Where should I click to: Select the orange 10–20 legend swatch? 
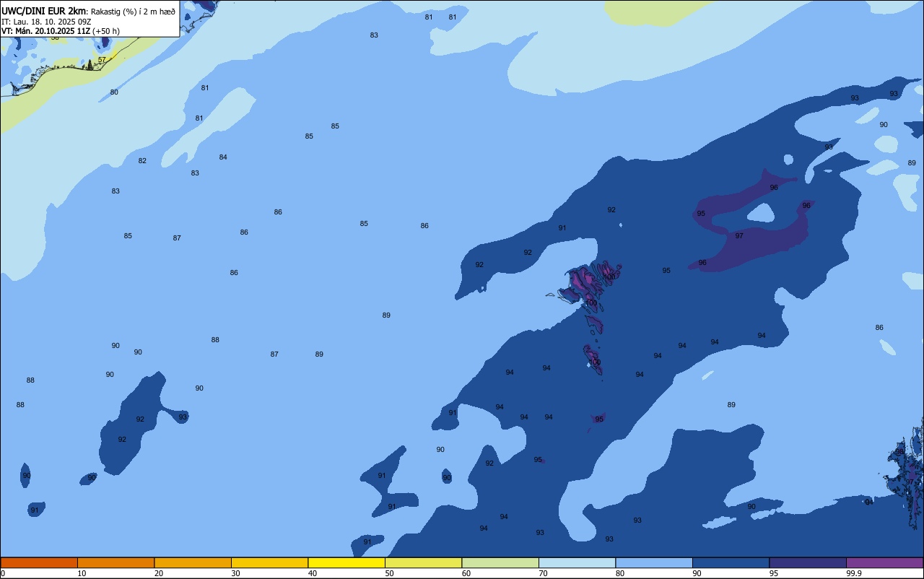(x=115, y=562)
